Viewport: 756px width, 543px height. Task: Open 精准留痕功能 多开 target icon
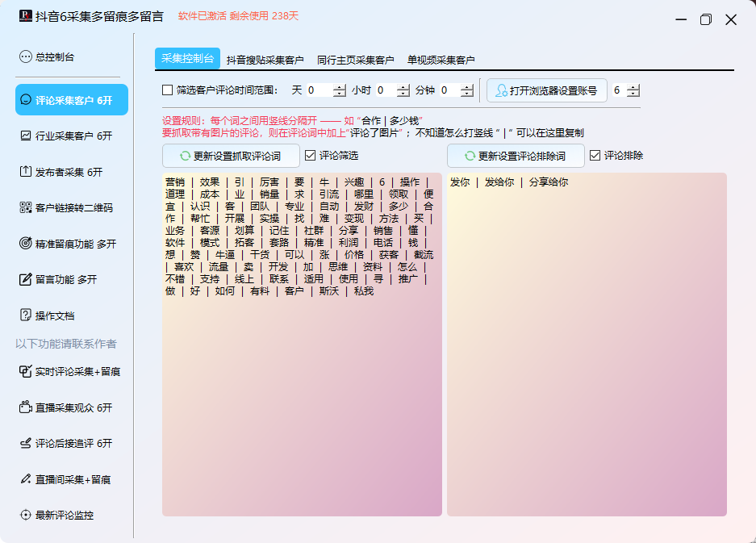point(26,244)
